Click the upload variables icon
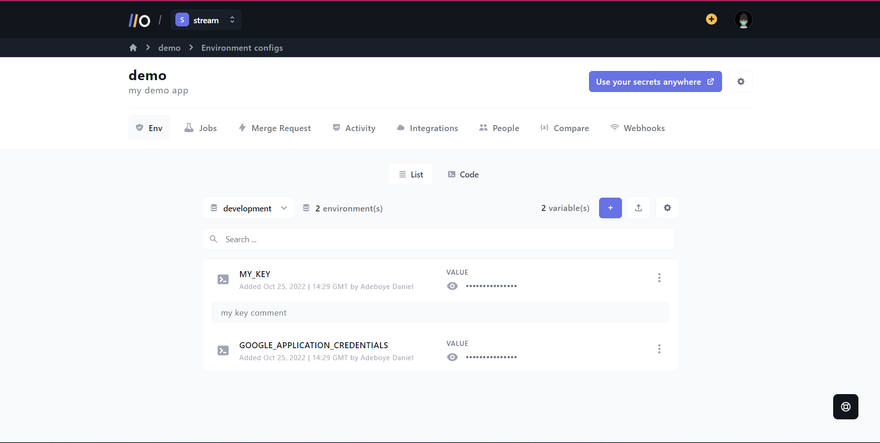This screenshot has width=880, height=443. click(639, 208)
